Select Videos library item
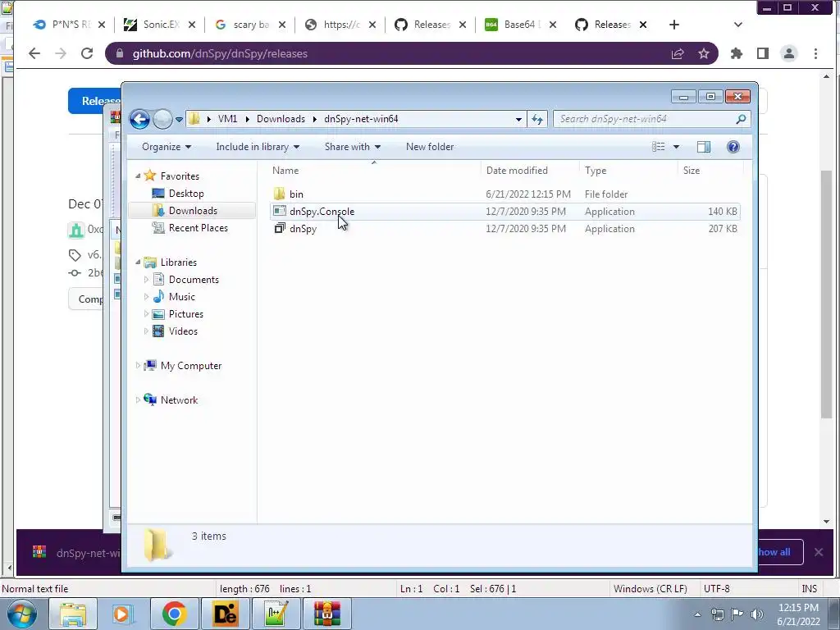 (183, 331)
